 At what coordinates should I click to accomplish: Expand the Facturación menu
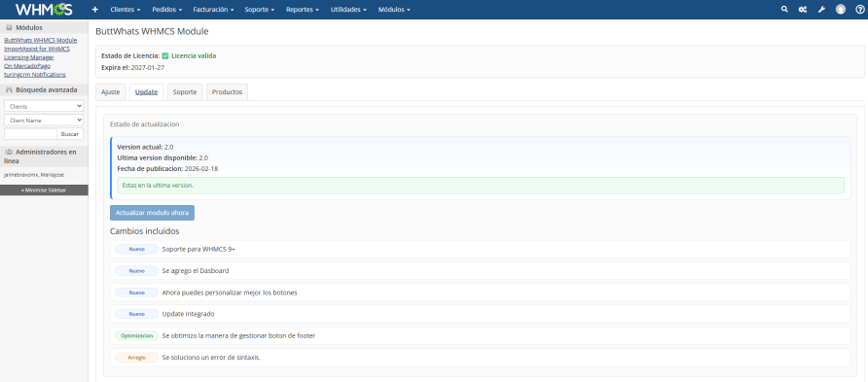(x=213, y=10)
